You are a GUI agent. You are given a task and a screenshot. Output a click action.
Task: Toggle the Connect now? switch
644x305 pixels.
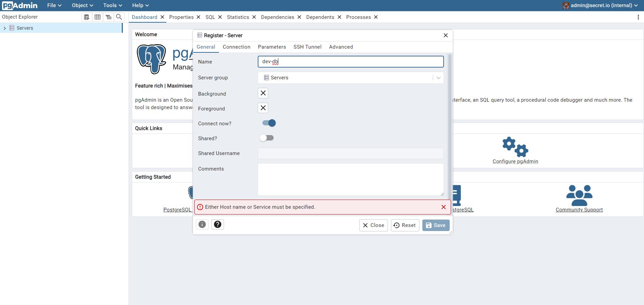(269, 123)
